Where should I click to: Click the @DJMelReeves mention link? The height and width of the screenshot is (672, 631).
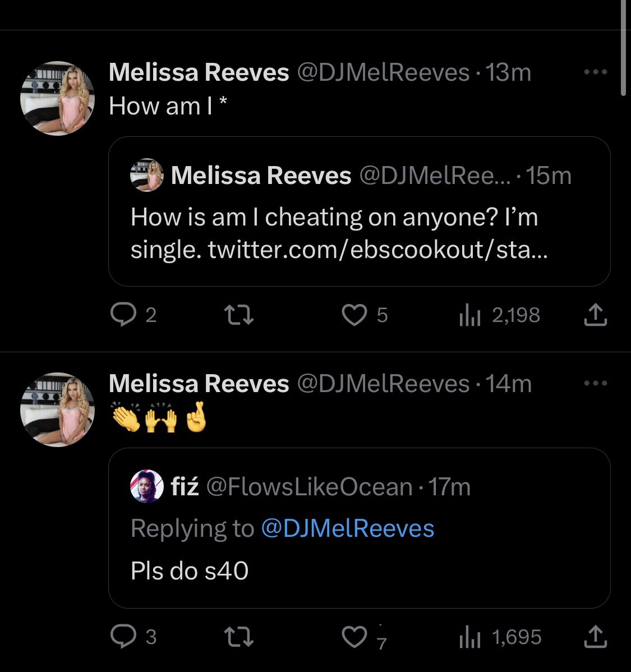click(x=347, y=528)
